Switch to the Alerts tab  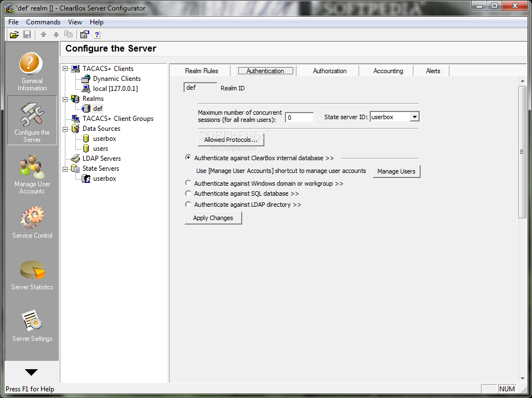pos(433,71)
